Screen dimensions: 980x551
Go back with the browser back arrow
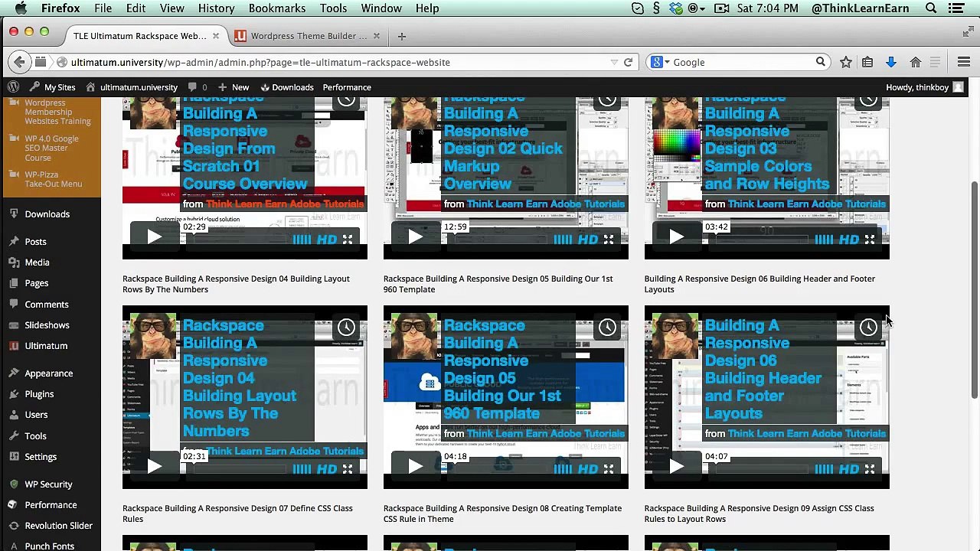pos(19,62)
